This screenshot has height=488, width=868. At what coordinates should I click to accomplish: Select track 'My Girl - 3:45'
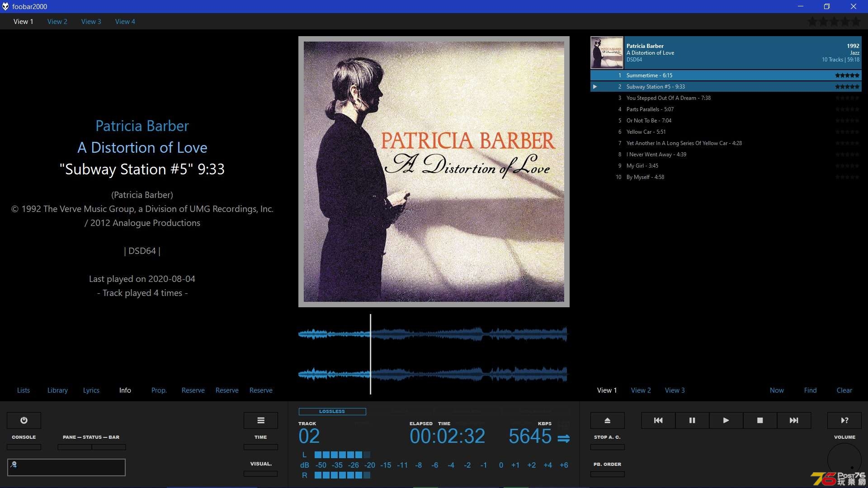click(726, 166)
